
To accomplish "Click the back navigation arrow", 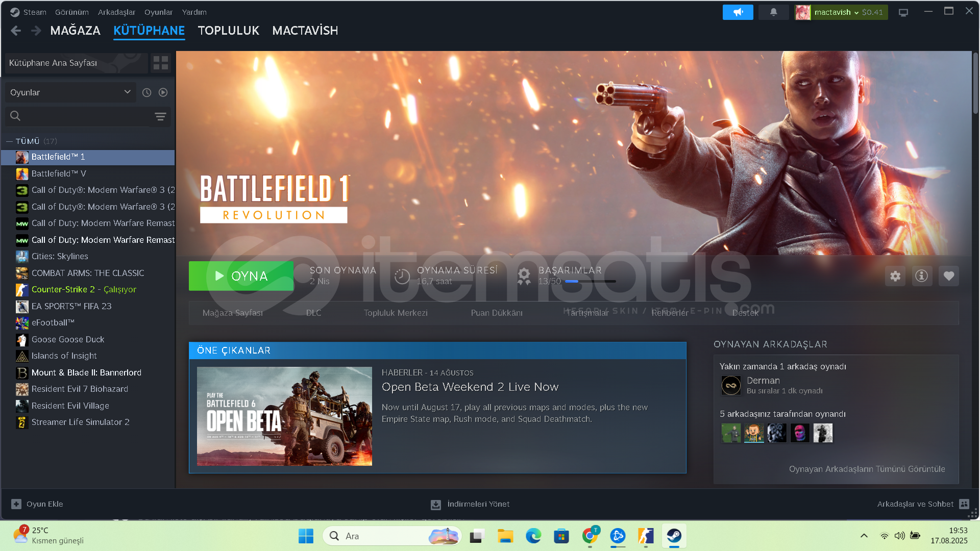I will 16,31.
